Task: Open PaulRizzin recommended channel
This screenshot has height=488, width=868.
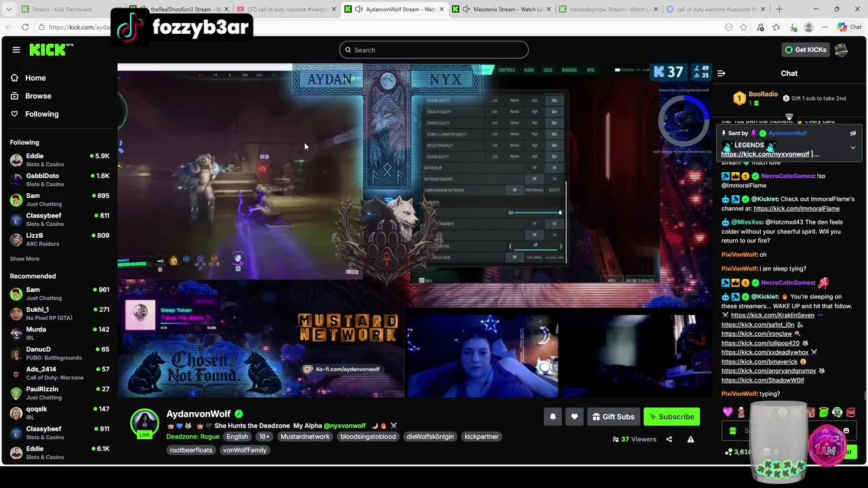Action: (59, 392)
